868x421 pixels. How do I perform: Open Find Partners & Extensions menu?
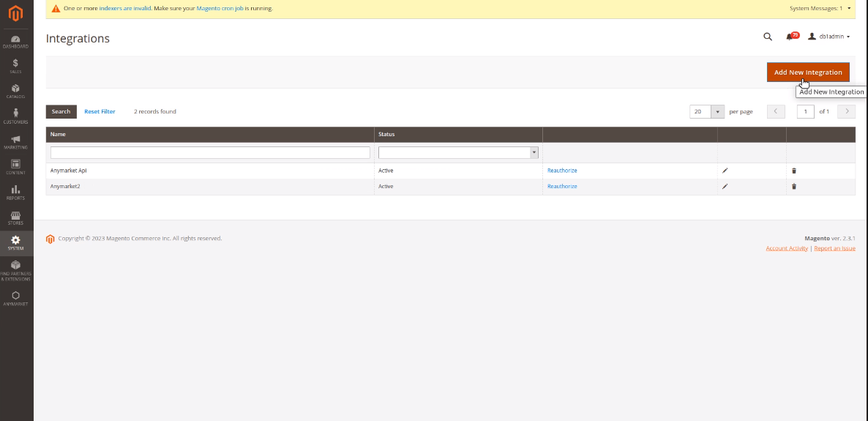[15, 270]
